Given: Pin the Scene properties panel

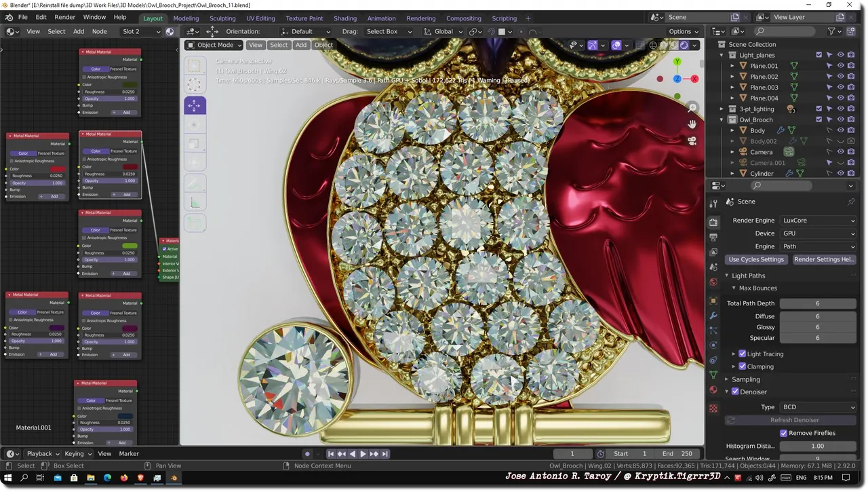Looking at the screenshot, I should (x=851, y=202).
